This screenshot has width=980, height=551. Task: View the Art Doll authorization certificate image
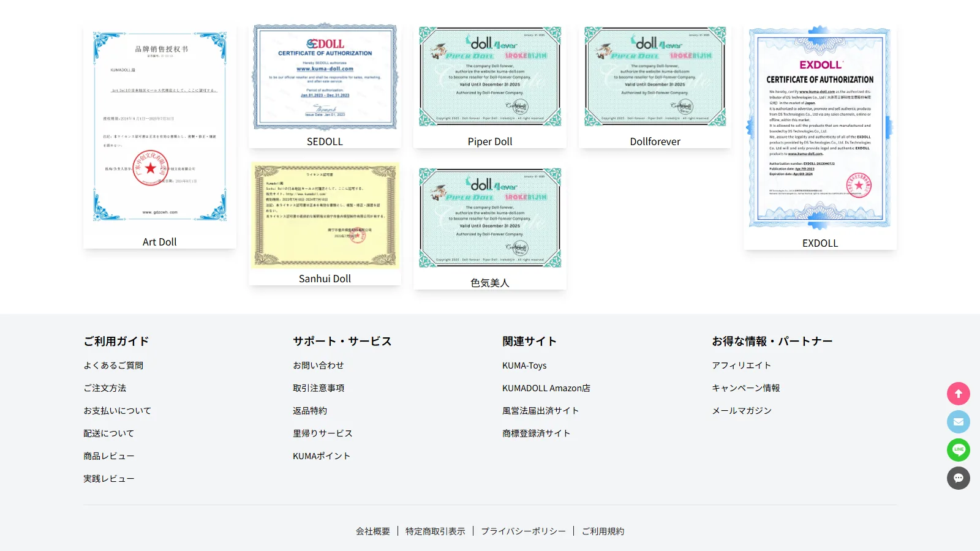(160, 127)
